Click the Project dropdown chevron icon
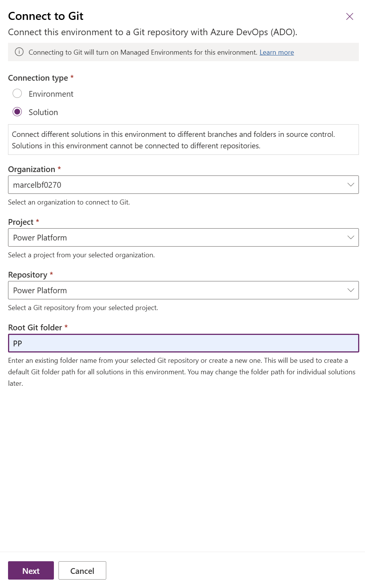The width and height of the screenshot is (365, 588). [x=350, y=237]
